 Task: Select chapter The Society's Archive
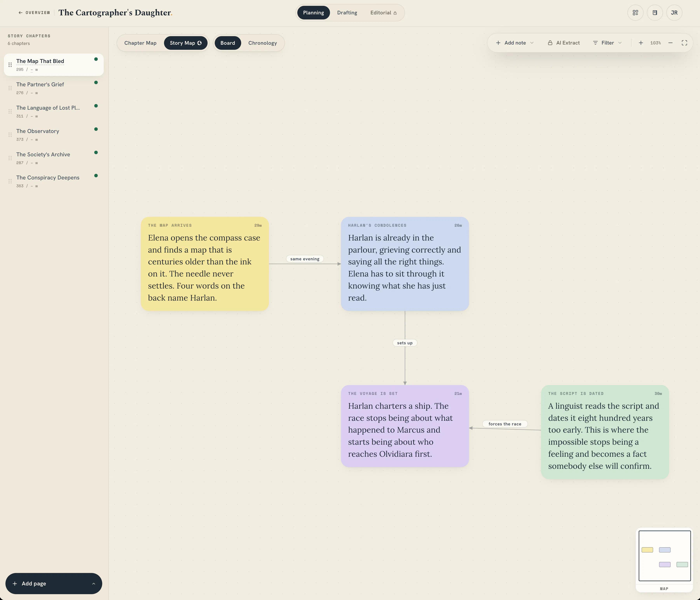pyautogui.click(x=54, y=158)
